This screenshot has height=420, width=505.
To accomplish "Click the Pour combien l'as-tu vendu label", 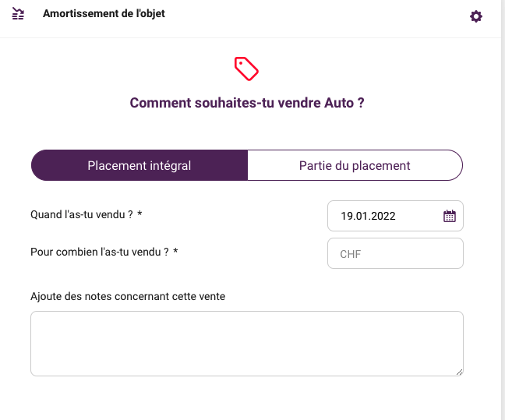I will [100, 252].
